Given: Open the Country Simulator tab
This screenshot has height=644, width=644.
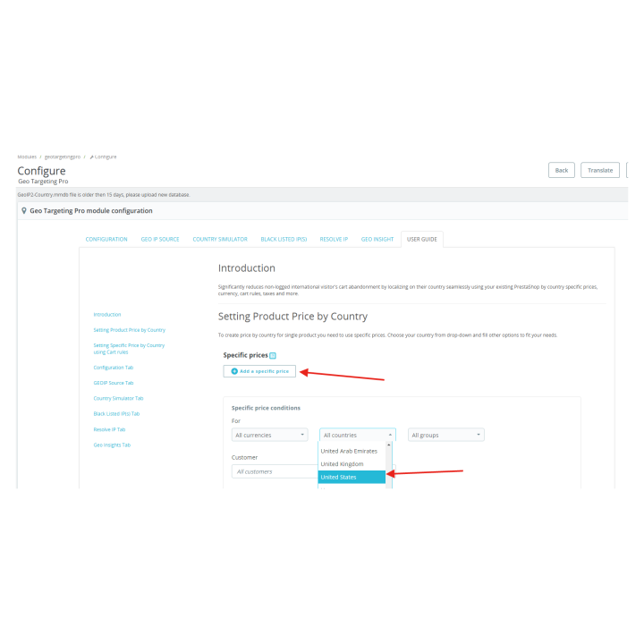Looking at the screenshot, I should coord(220,239).
